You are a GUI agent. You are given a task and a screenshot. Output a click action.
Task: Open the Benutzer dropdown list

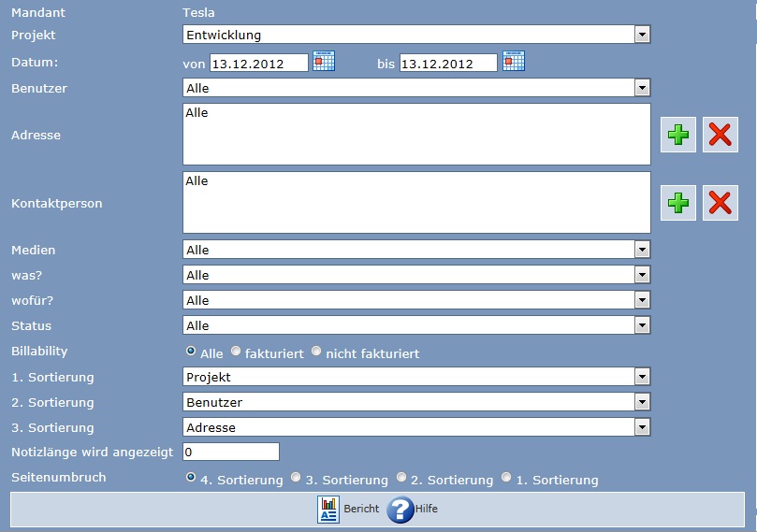(642, 88)
